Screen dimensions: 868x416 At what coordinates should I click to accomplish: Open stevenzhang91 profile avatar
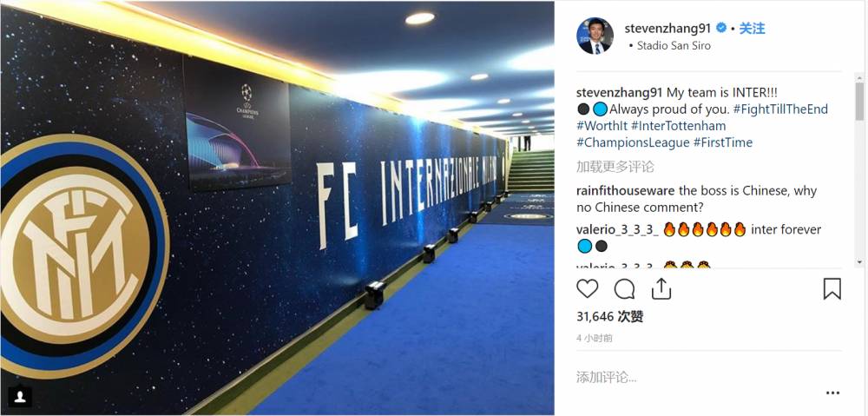coord(595,36)
